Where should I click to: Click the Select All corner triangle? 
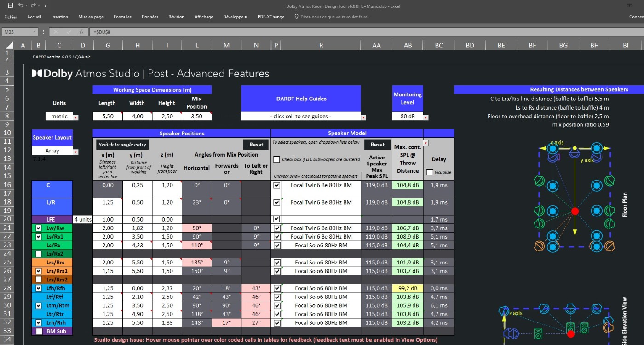pos(10,46)
